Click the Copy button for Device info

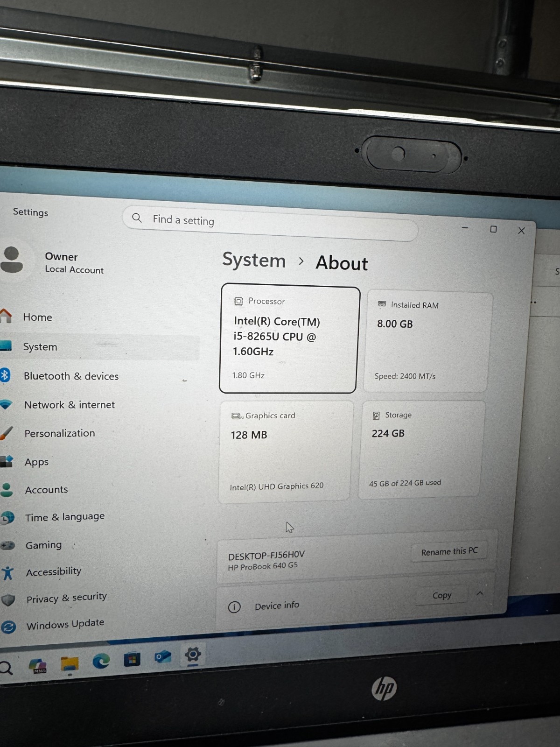click(442, 595)
